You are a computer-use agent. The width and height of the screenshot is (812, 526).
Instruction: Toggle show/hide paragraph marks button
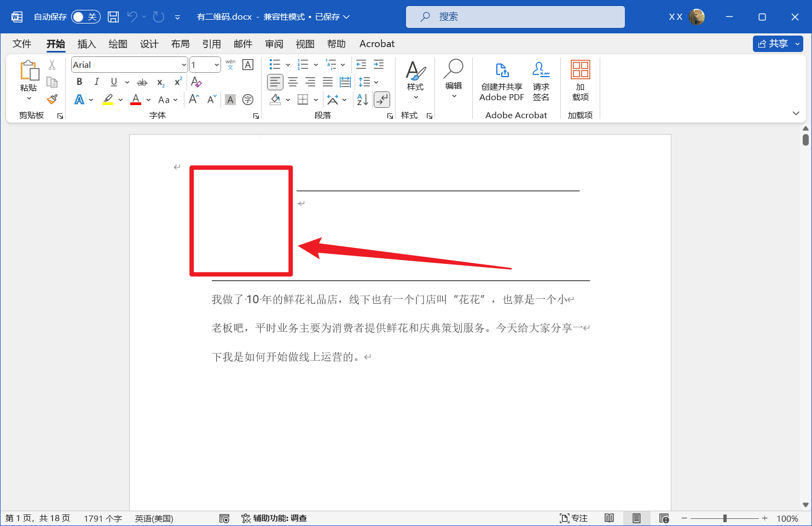381,100
